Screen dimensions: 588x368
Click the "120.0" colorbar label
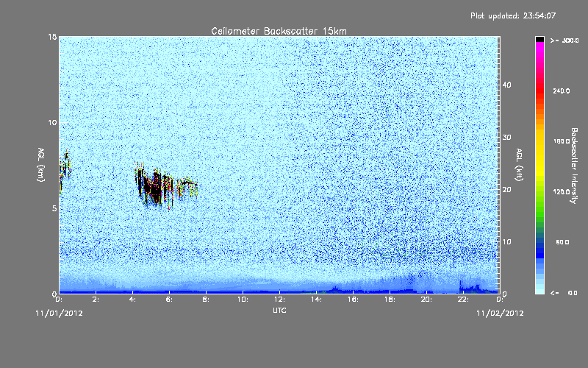pos(562,191)
